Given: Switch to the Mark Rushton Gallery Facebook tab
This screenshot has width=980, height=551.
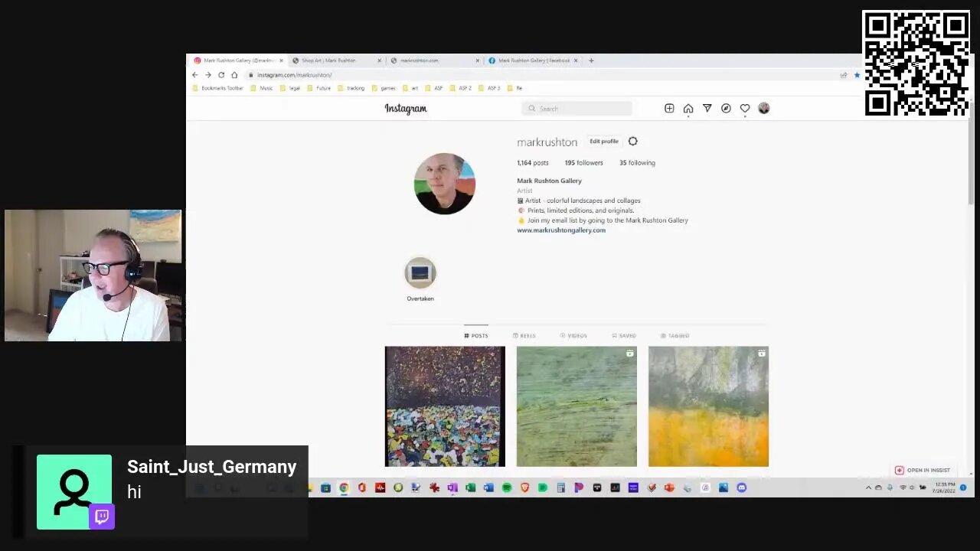Looking at the screenshot, I should coord(534,60).
